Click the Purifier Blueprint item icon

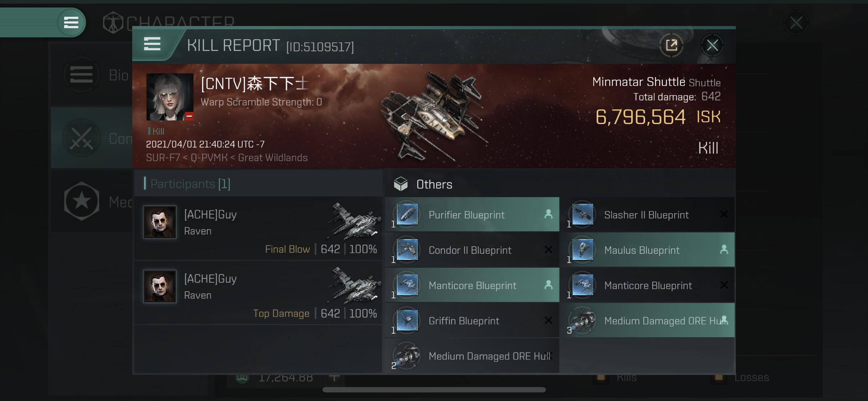[407, 214]
